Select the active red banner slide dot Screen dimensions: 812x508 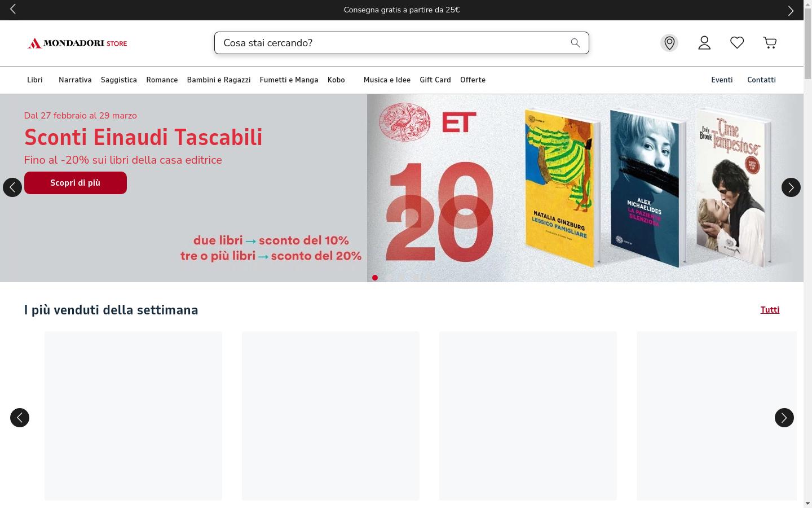375,278
